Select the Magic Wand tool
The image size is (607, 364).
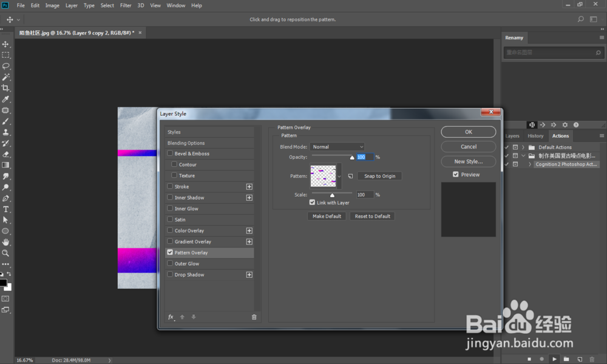(x=5, y=77)
